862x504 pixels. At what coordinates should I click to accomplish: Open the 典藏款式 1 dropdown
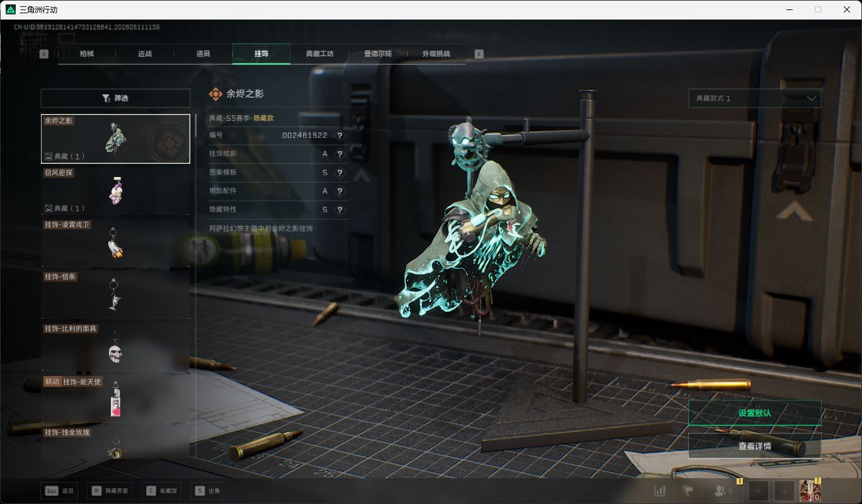click(x=754, y=98)
